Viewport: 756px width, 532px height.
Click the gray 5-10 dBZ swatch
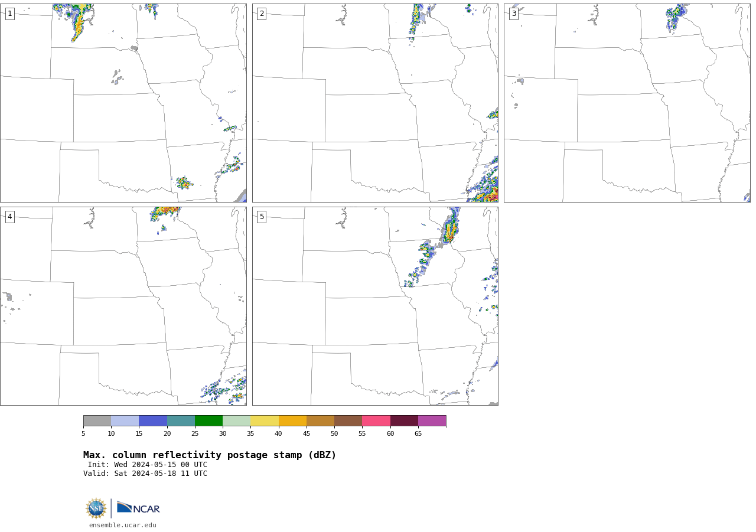tap(97, 421)
